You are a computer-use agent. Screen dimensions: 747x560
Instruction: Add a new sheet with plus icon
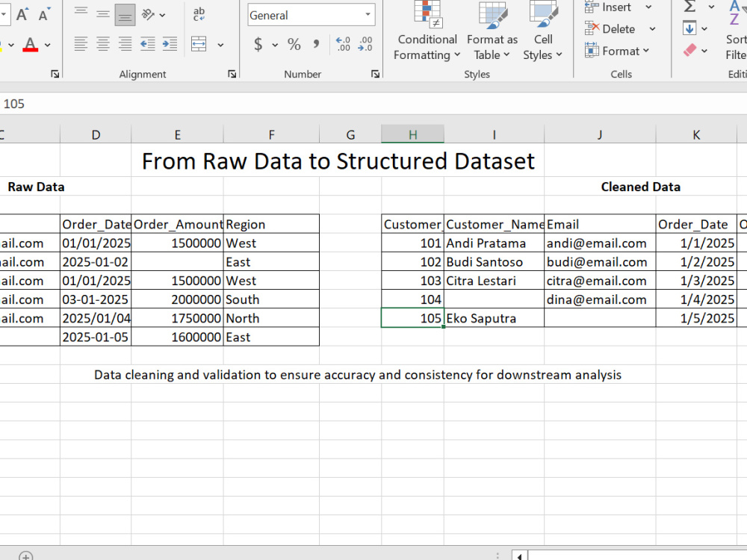(x=25, y=556)
